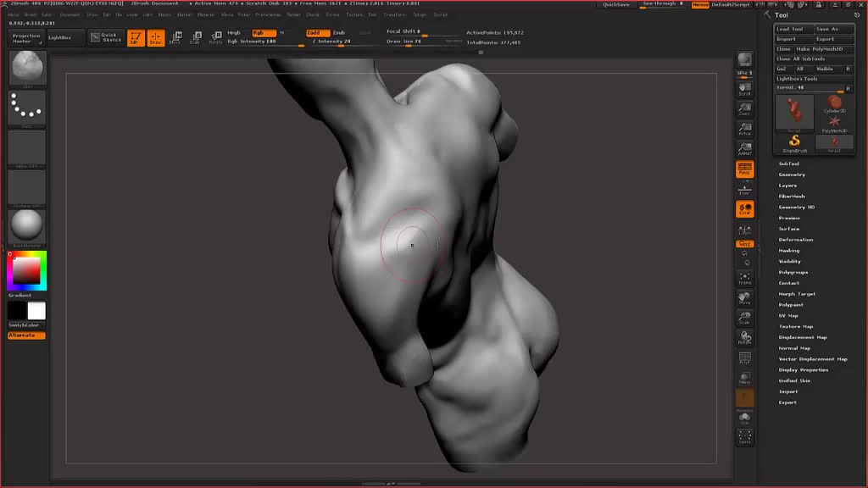Pick a color in the color picker
The height and width of the screenshot is (488, 868).
(x=26, y=270)
